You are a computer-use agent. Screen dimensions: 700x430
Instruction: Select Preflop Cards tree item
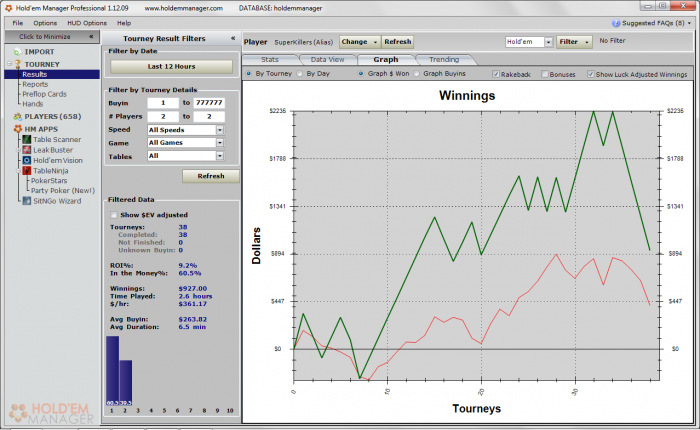pos(44,94)
